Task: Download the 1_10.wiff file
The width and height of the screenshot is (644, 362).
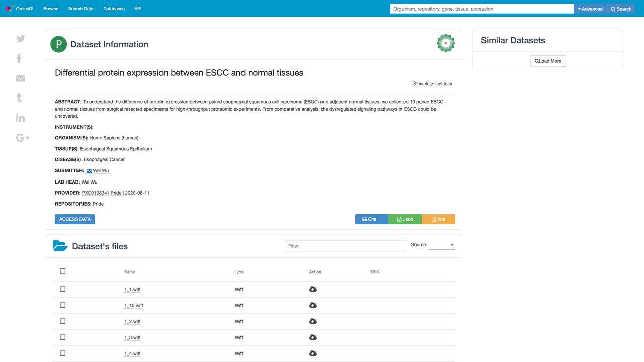Action: (x=313, y=305)
